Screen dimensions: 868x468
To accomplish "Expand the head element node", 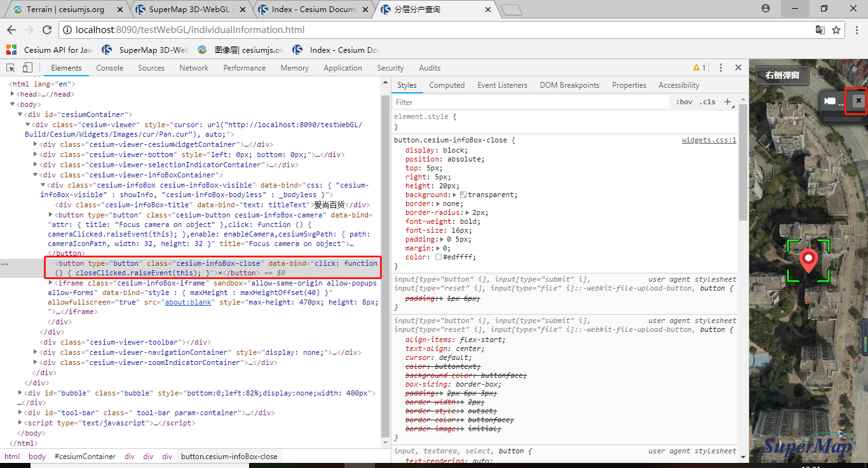I will click(x=13, y=94).
